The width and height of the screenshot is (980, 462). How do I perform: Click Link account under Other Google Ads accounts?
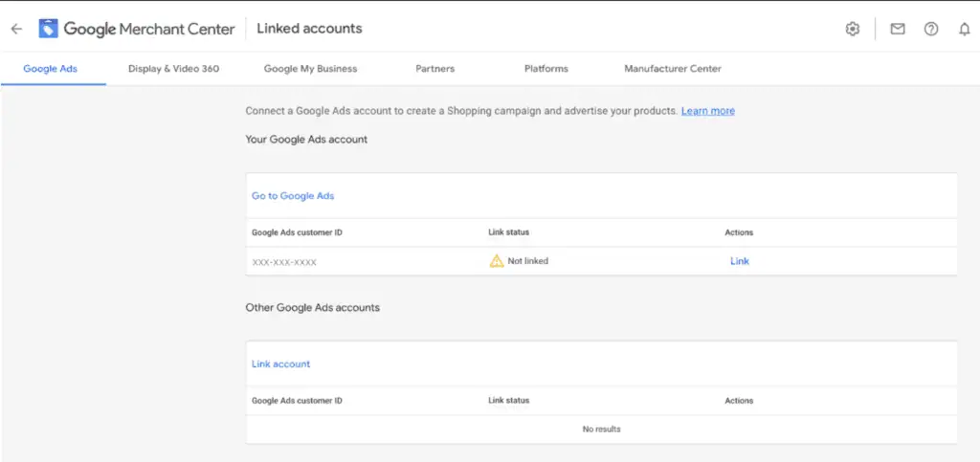click(x=280, y=364)
